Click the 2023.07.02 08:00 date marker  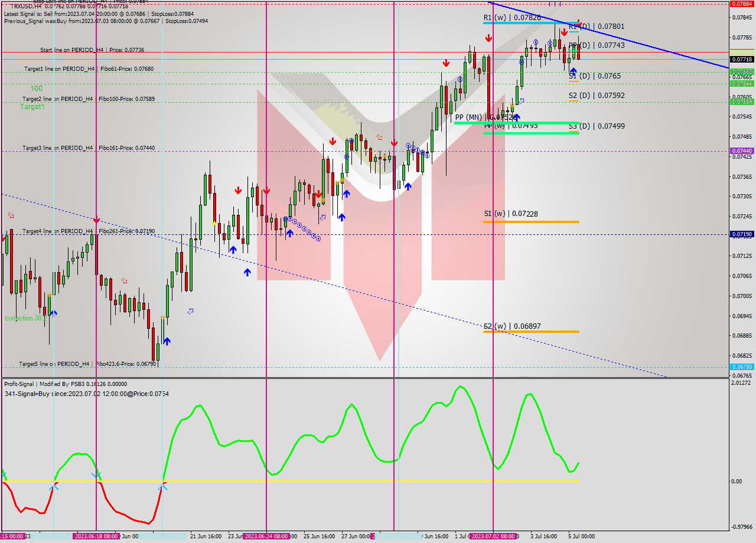(x=493, y=537)
